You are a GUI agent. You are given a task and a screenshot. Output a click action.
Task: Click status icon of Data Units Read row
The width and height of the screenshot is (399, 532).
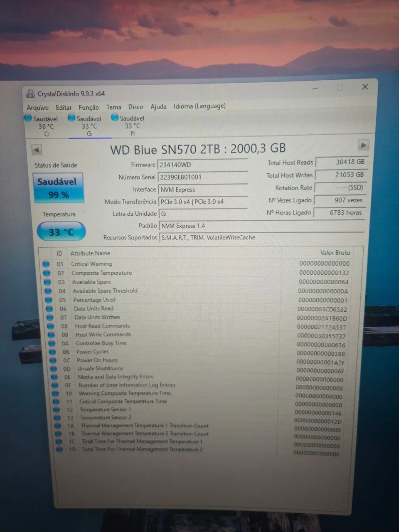(49, 309)
